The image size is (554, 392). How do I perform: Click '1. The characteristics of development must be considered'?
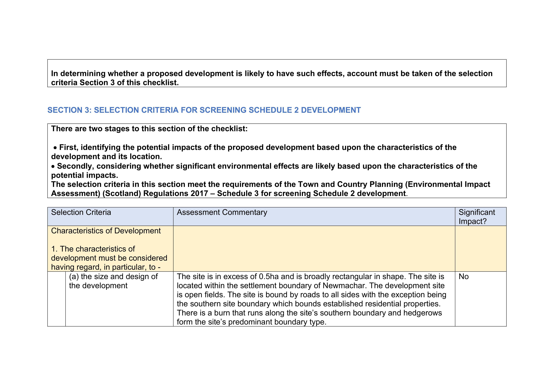[x=109, y=258]
